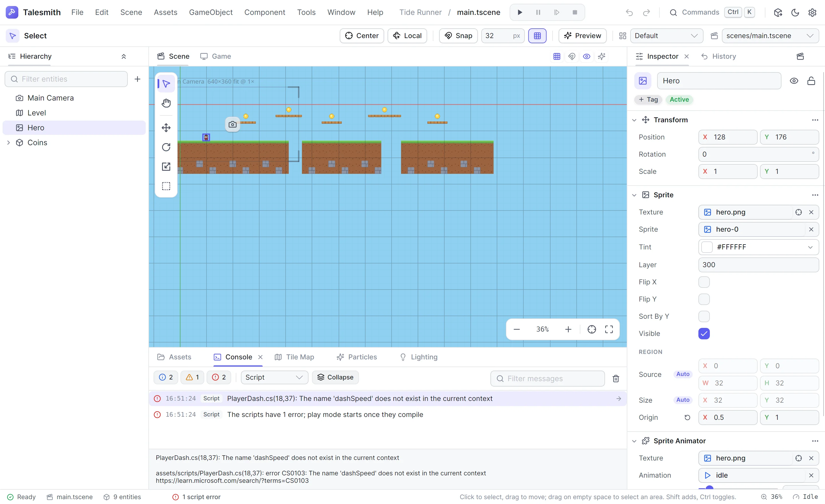Switch to dark theme with moon icon
The image size is (825, 504).
tap(795, 12)
